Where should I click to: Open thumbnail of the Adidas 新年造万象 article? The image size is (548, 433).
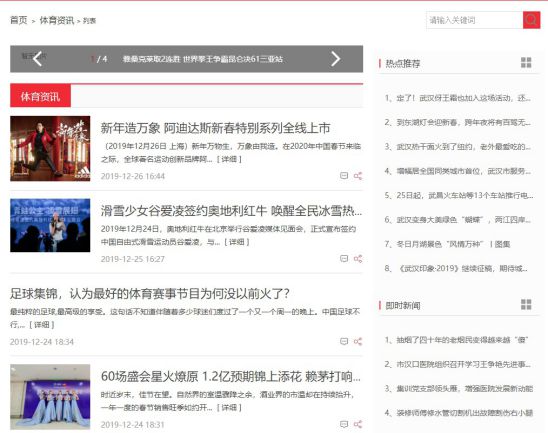[50, 149]
